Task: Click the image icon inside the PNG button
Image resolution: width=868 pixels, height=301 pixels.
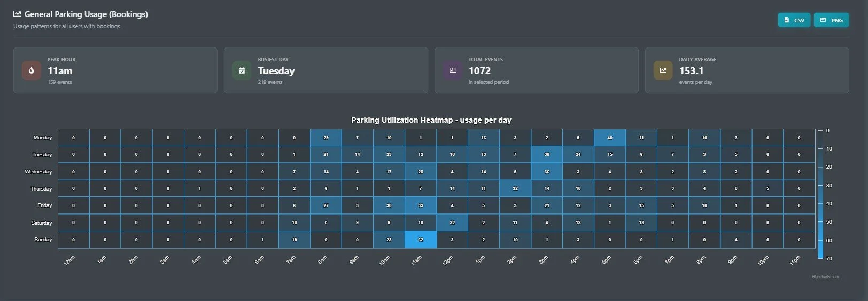Action: click(x=823, y=20)
